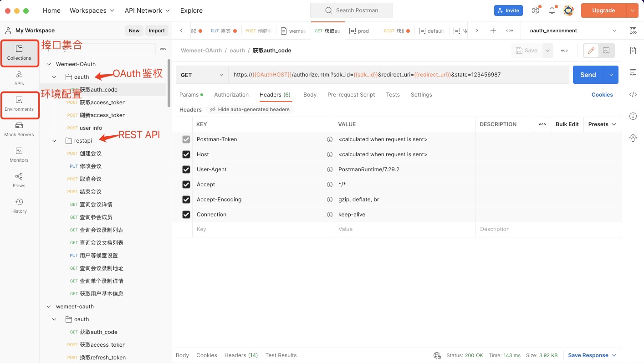
Task: Open the Presets dropdown
Action: [602, 124]
